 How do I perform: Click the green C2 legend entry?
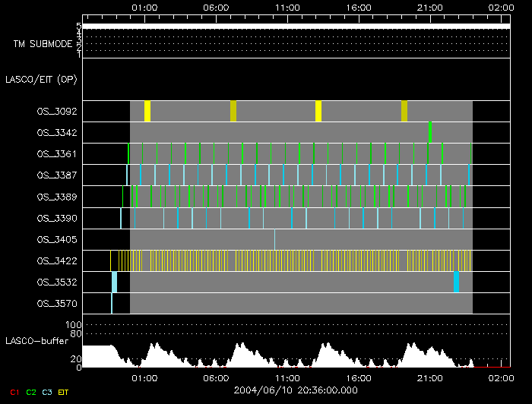(x=30, y=391)
